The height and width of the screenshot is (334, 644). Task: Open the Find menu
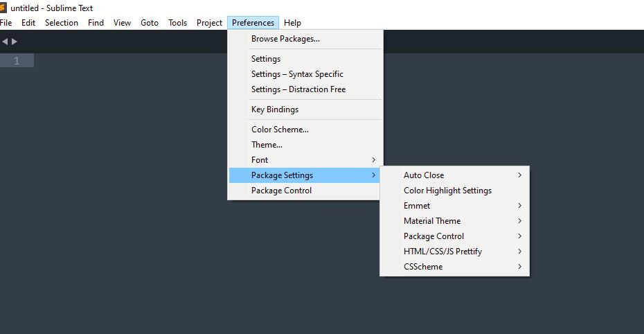[96, 23]
